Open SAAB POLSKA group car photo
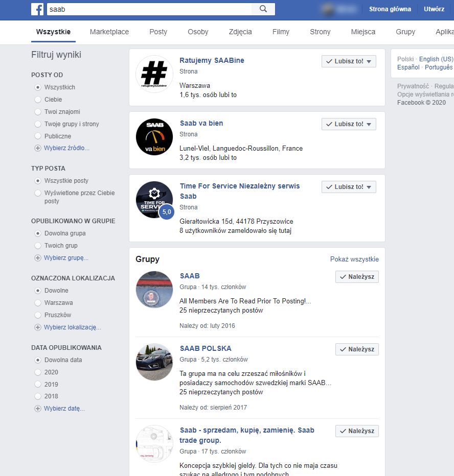 coord(154,362)
